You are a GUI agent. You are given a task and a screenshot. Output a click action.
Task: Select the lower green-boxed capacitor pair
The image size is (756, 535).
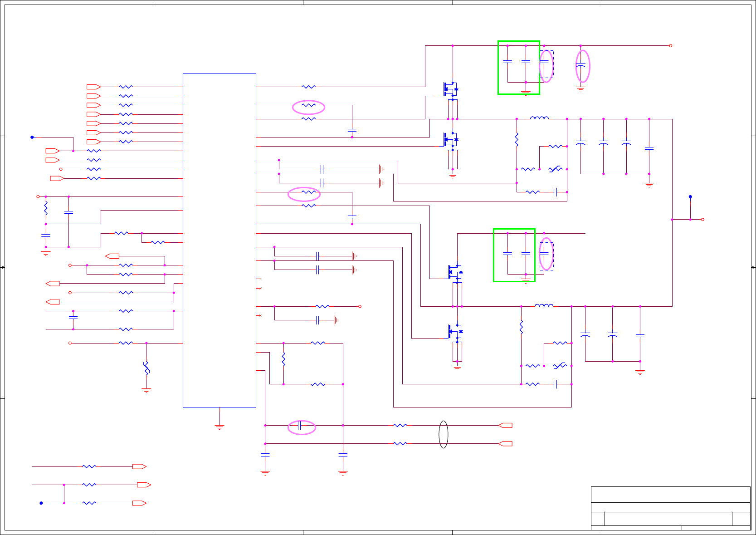[514, 255]
